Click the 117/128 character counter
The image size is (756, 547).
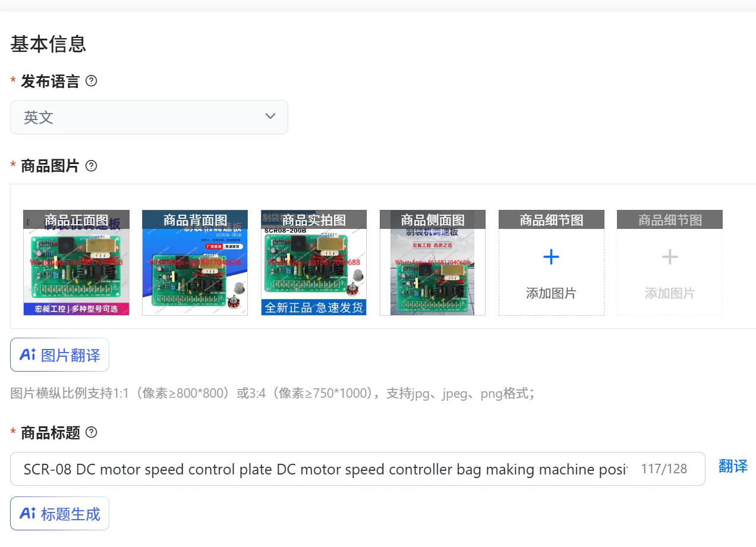(x=664, y=469)
